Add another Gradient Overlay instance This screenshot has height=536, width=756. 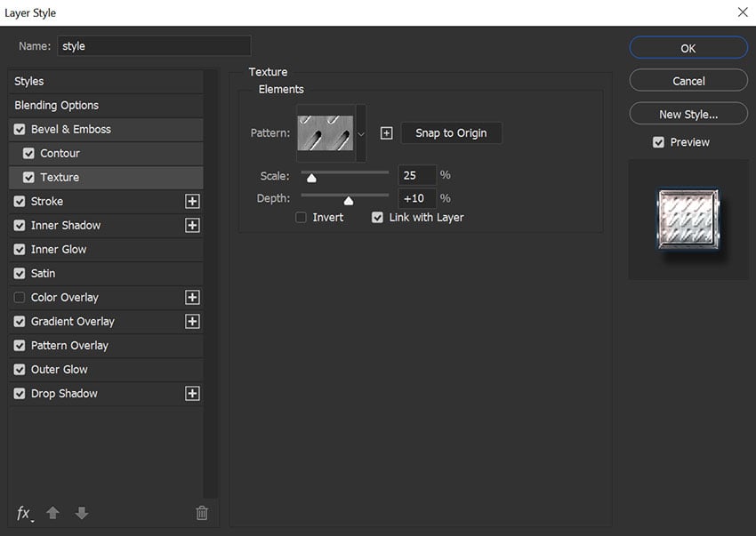point(193,321)
